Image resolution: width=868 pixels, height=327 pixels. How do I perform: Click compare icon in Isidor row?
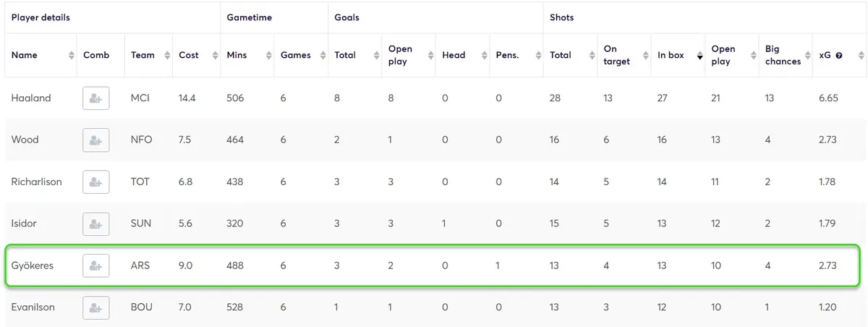click(96, 224)
